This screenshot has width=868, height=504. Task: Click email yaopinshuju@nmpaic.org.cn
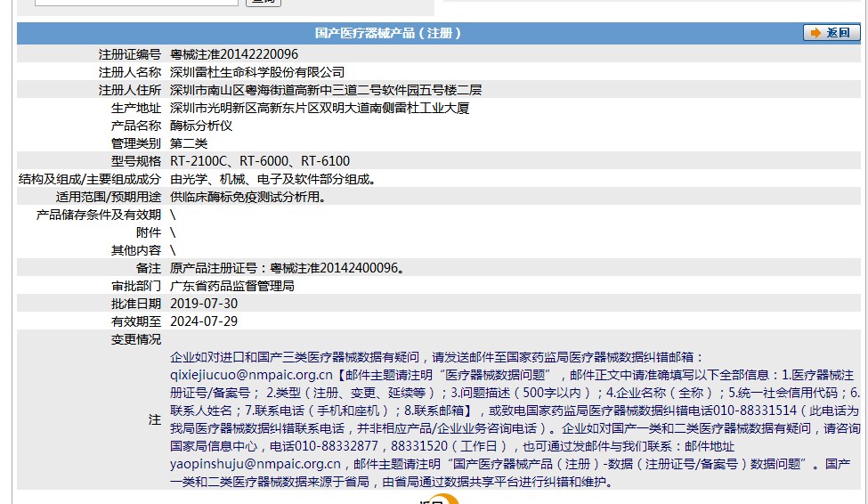pyautogui.click(x=256, y=464)
